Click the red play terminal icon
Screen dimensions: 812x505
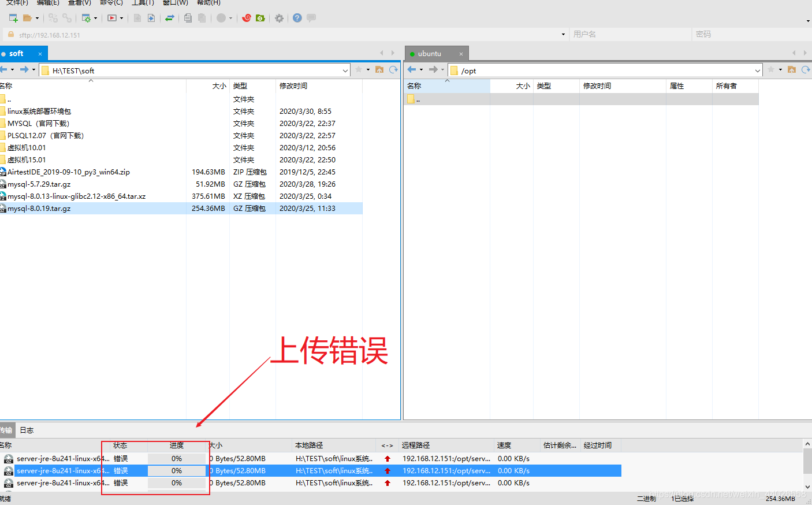112,18
